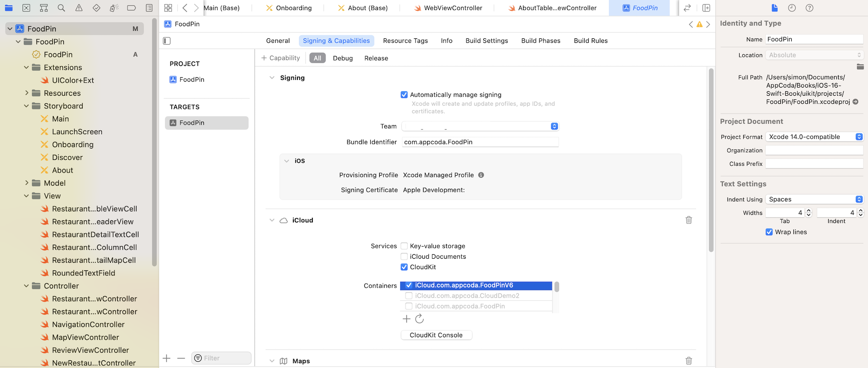Open the Report navigator icon
This screenshot has width=868, height=368.
(x=149, y=8)
